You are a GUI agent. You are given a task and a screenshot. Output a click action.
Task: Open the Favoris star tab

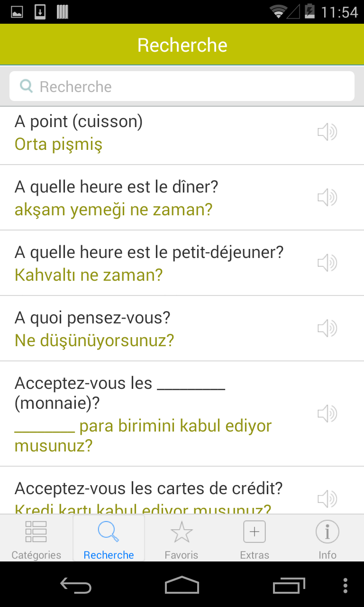[x=182, y=538]
